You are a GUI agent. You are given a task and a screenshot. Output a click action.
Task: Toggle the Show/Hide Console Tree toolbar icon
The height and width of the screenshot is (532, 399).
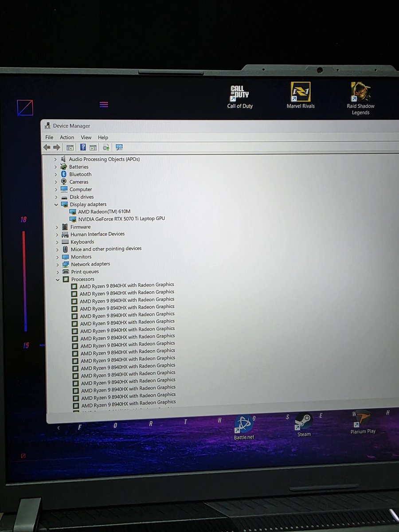tap(70, 148)
